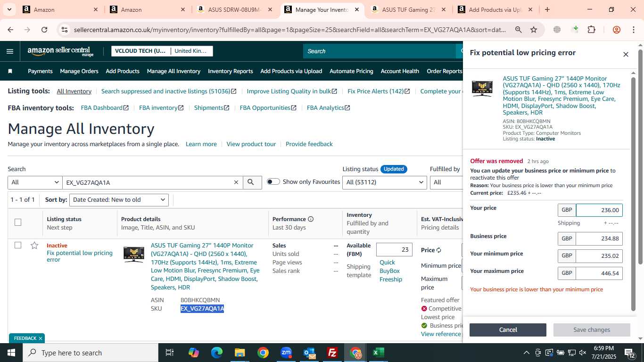Image resolution: width=644 pixels, height=362 pixels.
Task: Clear the EX_VG27AQA1A search term
Action: click(236, 182)
